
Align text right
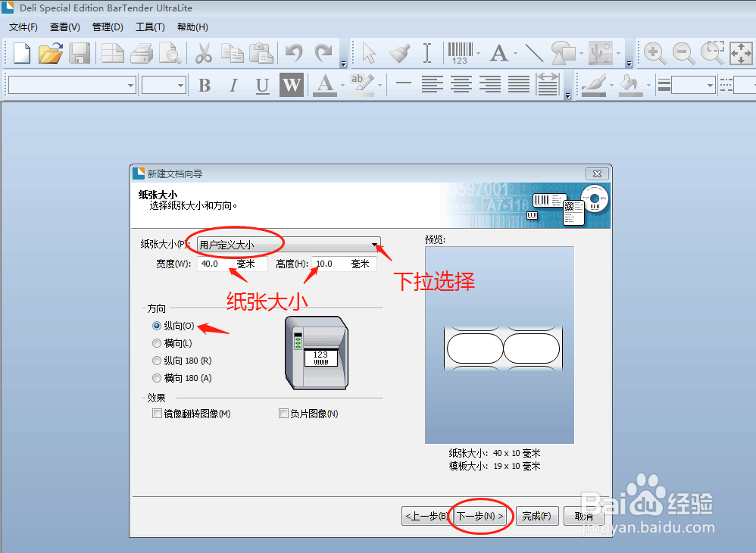(x=490, y=84)
